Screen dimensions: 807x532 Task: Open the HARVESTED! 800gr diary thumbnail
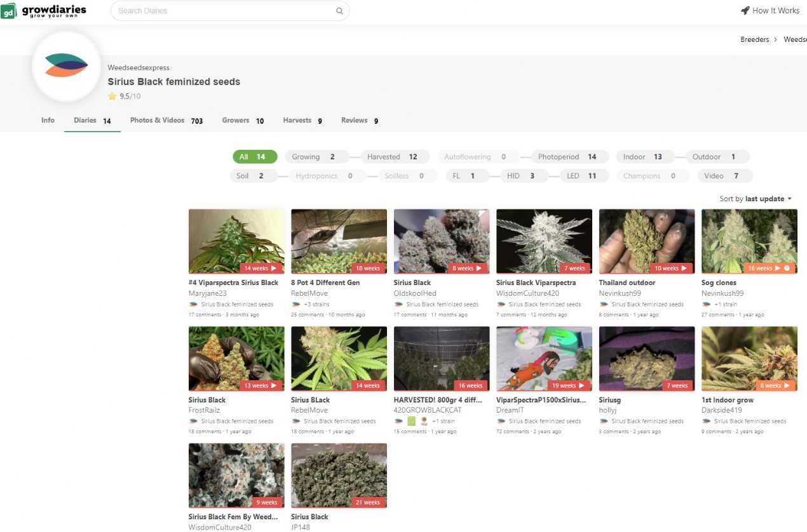coord(442,359)
